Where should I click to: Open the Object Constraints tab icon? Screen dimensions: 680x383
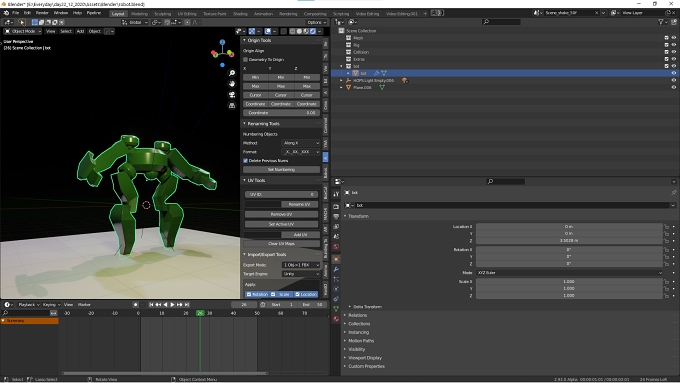(336, 299)
